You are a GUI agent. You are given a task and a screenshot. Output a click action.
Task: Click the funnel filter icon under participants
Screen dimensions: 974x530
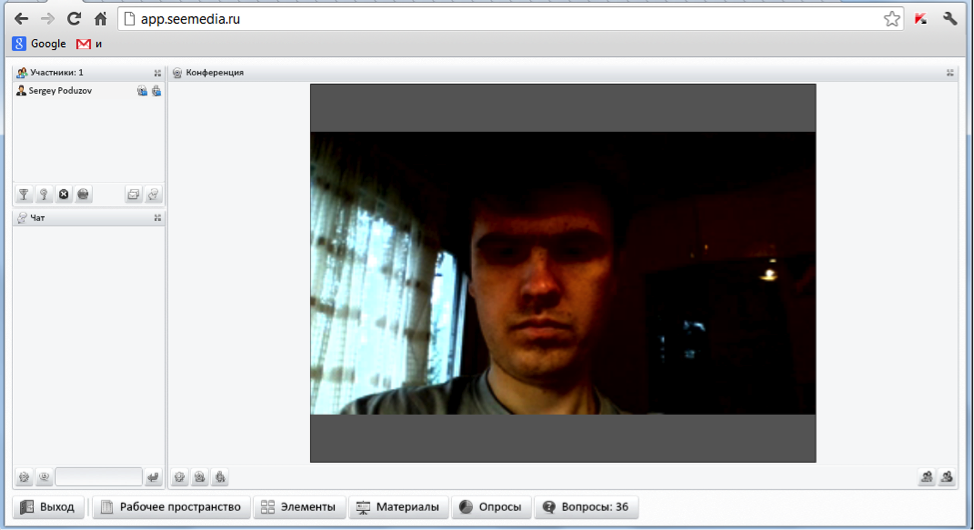pyautogui.click(x=24, y=194)
